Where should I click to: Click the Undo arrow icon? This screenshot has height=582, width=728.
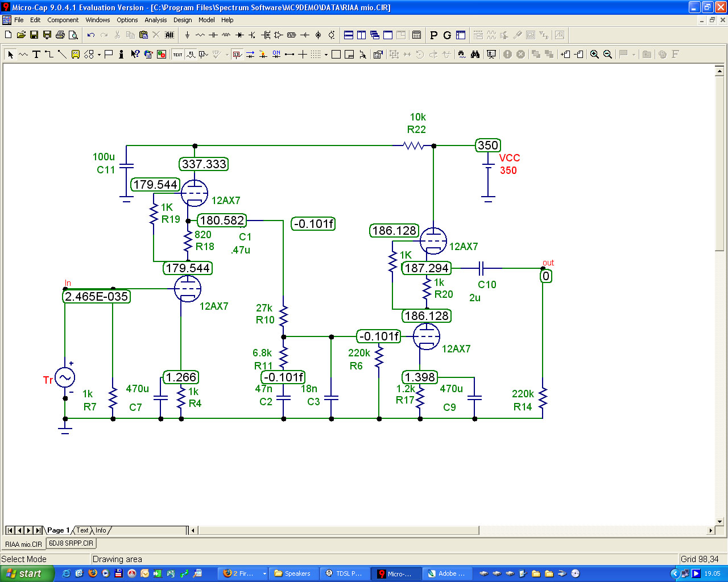click(91, 35)
